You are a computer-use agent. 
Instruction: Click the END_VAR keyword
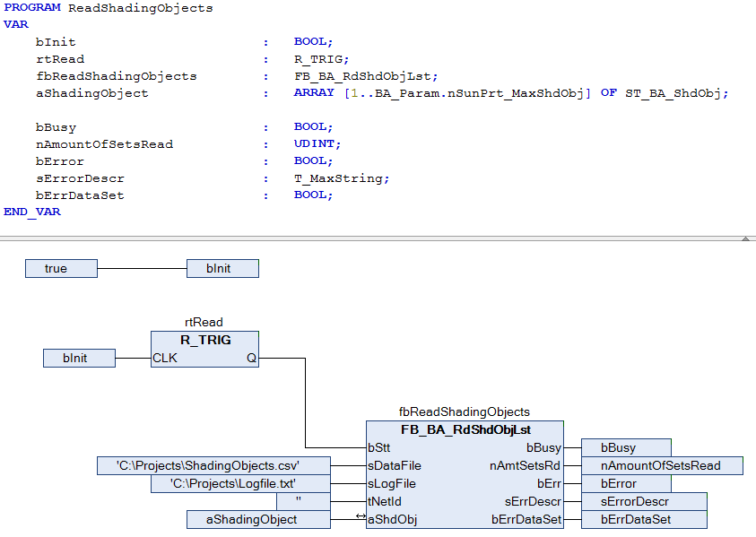(x=32, y=212)
